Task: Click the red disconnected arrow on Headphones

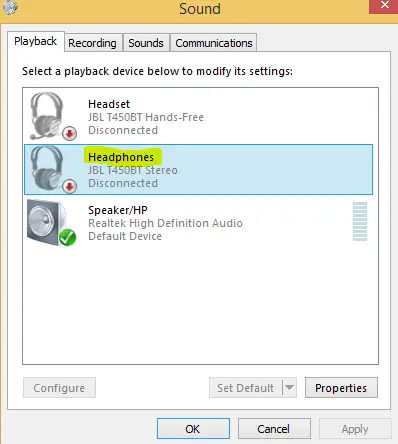Action: click(69, 186)
